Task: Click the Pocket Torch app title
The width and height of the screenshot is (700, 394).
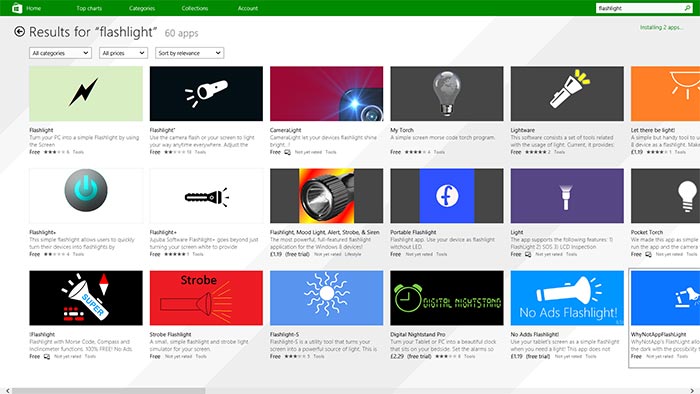Action: (x=647, y=232)
